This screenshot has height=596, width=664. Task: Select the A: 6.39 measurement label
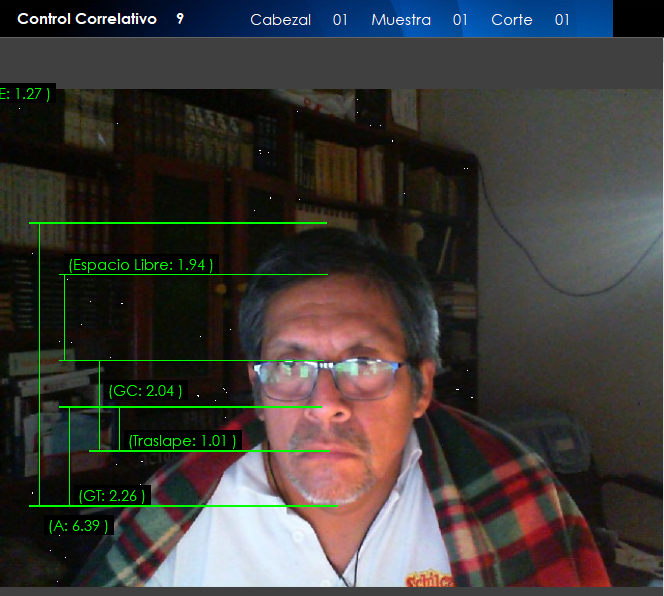(79, 525)
